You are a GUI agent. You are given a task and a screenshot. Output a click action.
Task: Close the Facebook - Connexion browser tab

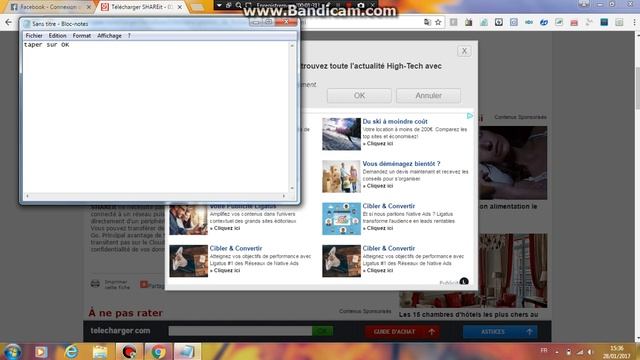89,7
